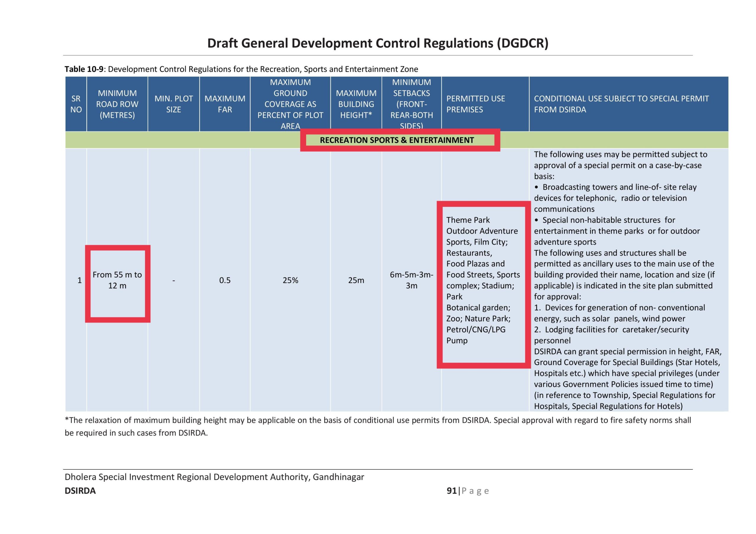Click the 25m building height cell

(356, 280)
